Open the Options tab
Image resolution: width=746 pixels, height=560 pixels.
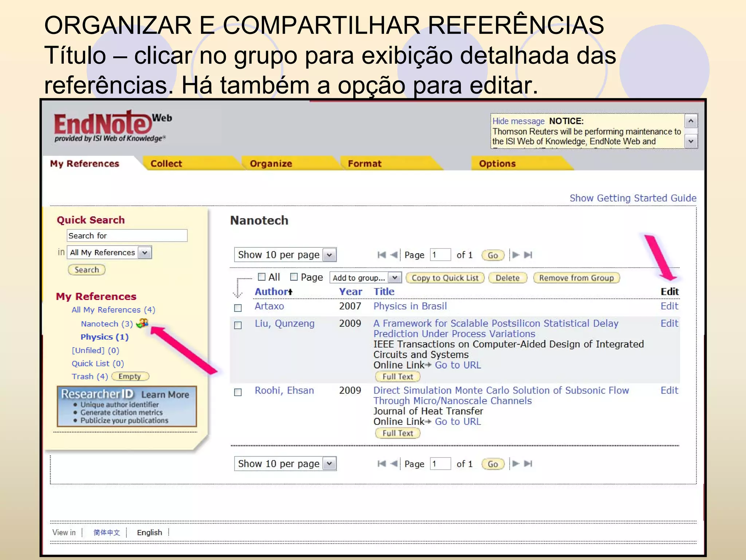coord(497,164)
